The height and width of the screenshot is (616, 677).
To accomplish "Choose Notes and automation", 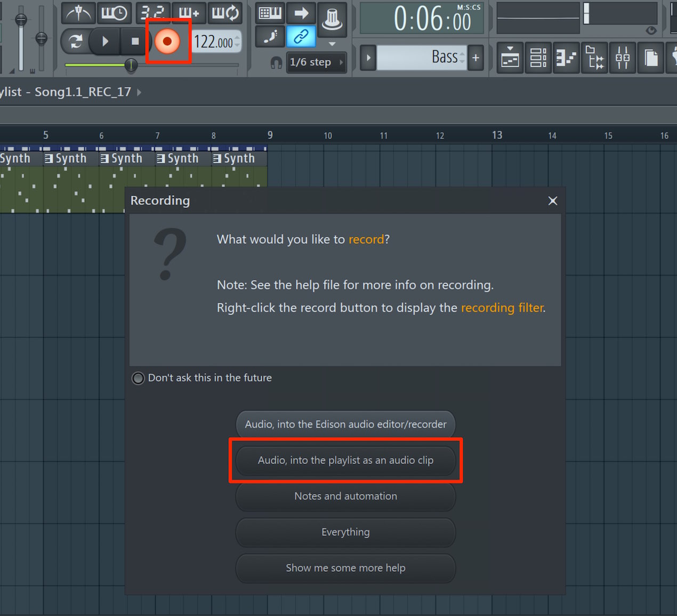I will coord(345,496).
